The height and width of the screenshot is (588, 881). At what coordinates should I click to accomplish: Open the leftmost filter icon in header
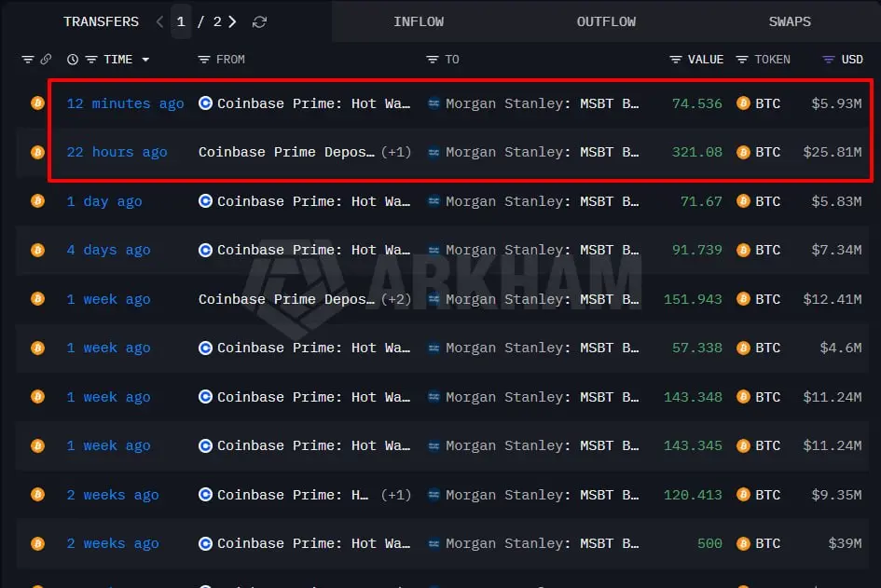coord(28,60)
